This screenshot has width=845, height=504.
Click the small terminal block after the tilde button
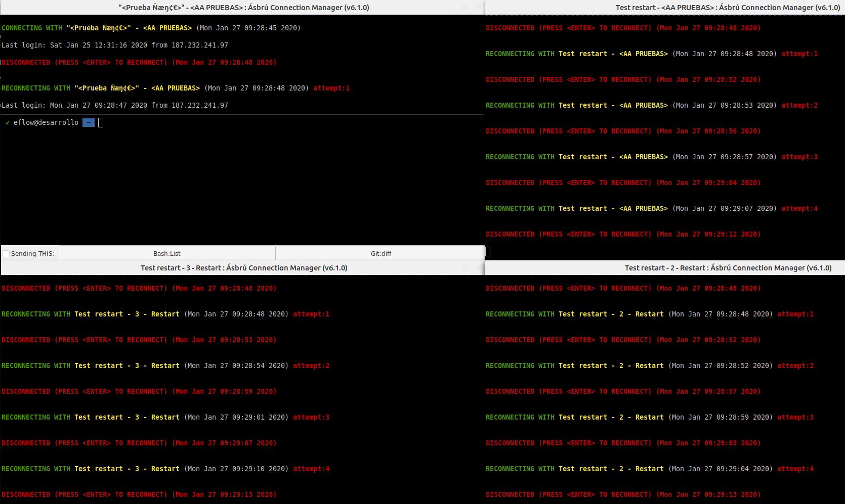coord(100,122)
